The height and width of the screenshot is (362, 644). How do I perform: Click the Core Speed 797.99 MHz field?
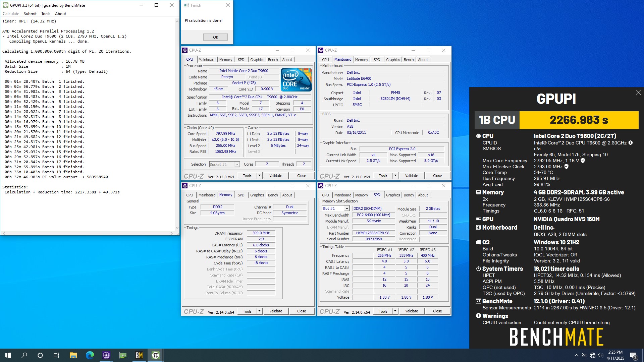pos(225,133)
